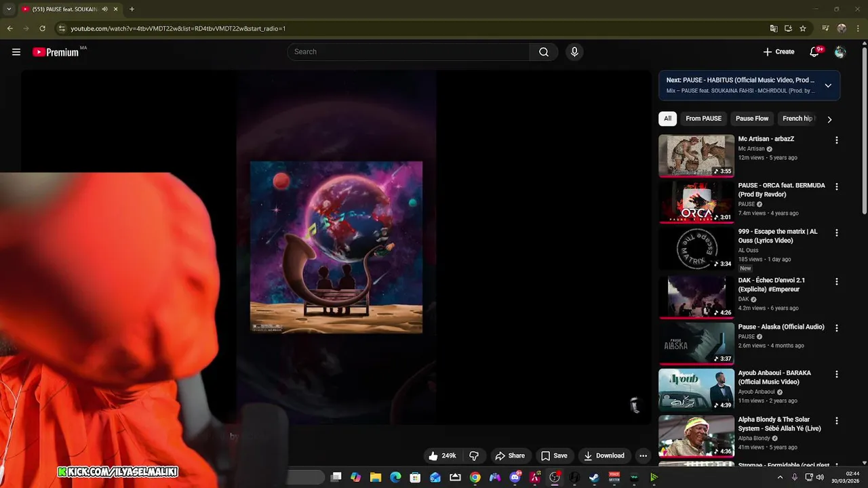This screenshot has width=868, height=488.
Task: Open options for Pause - Alaska
Action: coord(836,328)
